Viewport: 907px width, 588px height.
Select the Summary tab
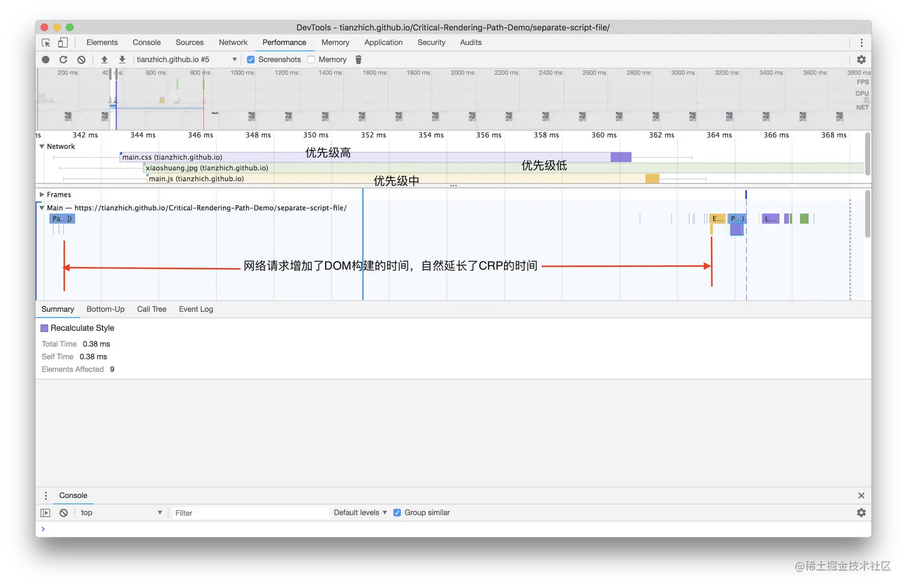58,309
